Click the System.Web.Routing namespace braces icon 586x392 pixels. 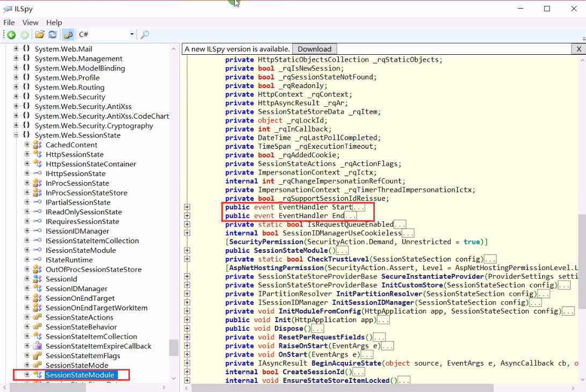click(26, 87)
